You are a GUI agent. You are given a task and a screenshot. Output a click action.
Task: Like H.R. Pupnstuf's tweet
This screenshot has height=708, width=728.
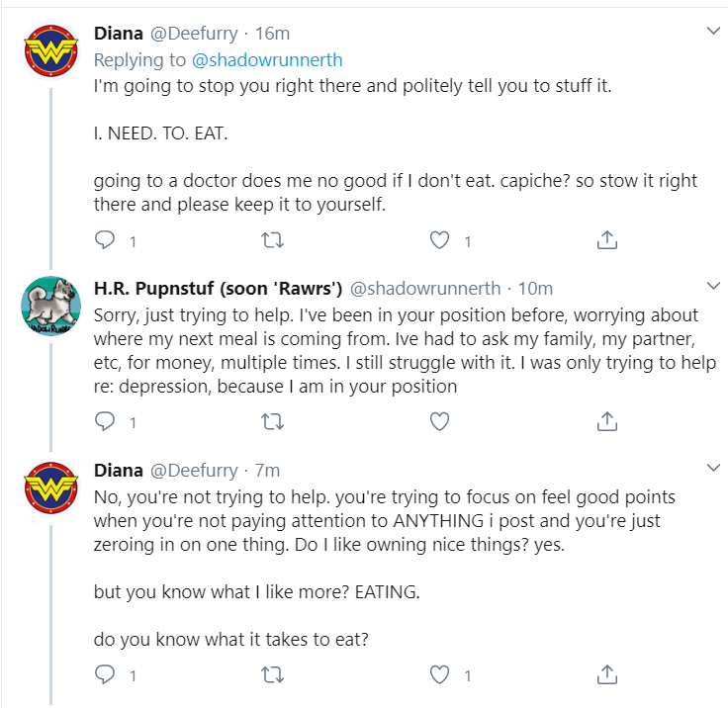(439, 421)
